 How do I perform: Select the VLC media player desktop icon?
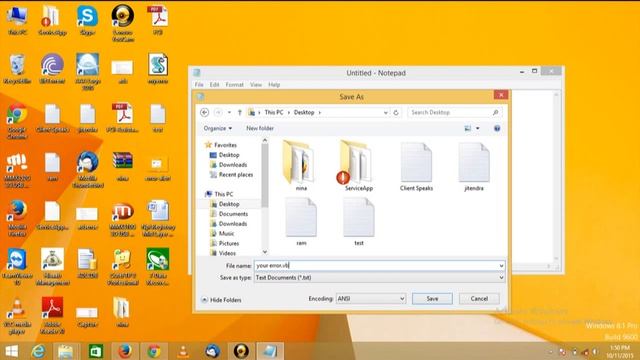coord(17,315)
